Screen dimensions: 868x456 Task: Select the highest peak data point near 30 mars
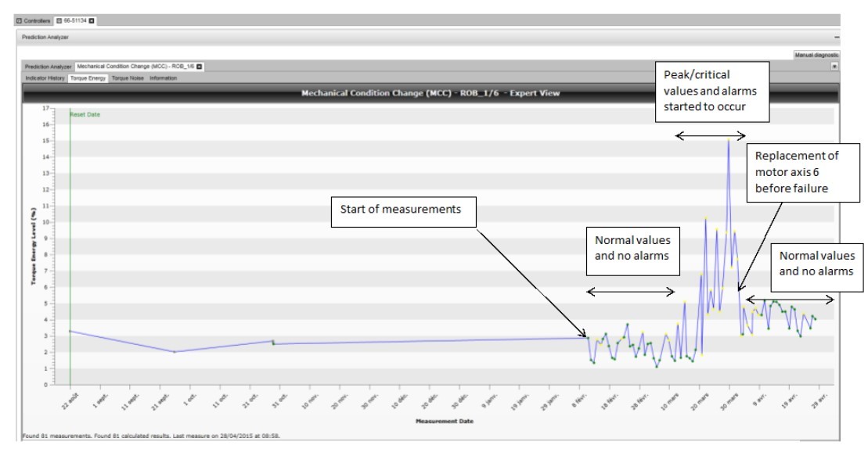[729, 140]
